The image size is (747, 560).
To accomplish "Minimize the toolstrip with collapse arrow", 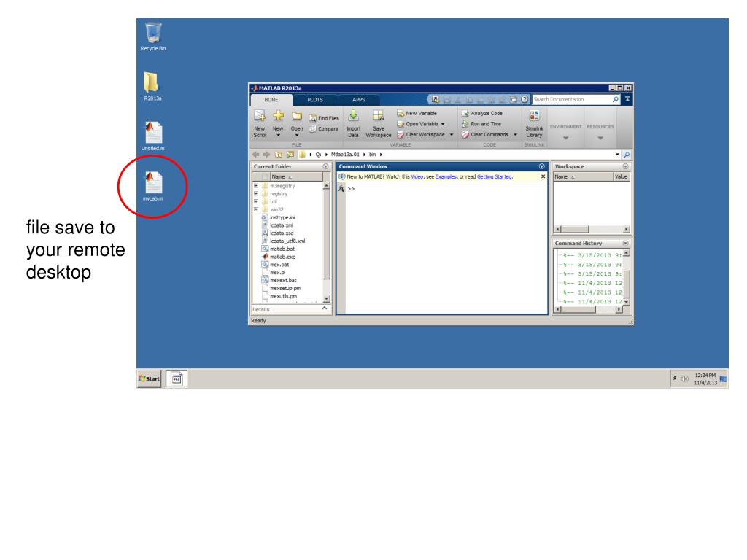I will [x=627, y=99].
